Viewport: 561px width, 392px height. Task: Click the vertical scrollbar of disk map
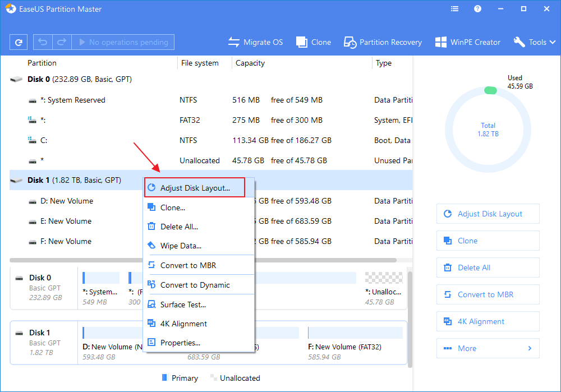[410, 320]
